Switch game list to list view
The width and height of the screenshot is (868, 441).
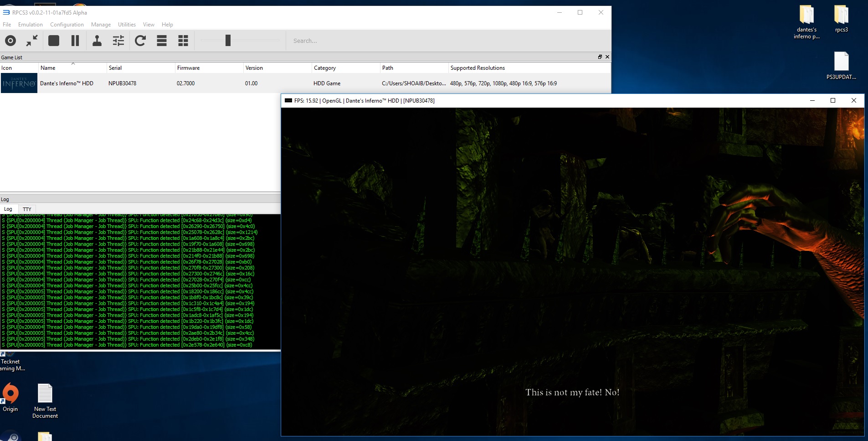click(x=162, y=41)
